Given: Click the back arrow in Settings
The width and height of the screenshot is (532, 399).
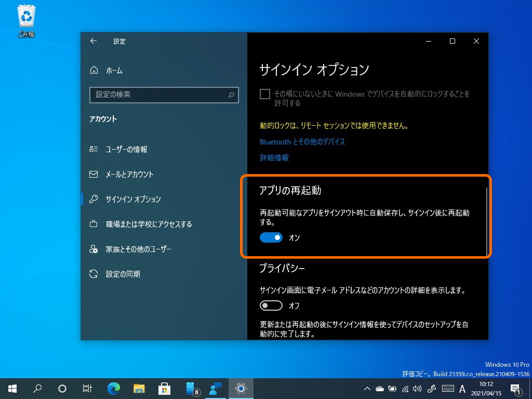Looking at the screenshot, I should click(x=94, y=41).
